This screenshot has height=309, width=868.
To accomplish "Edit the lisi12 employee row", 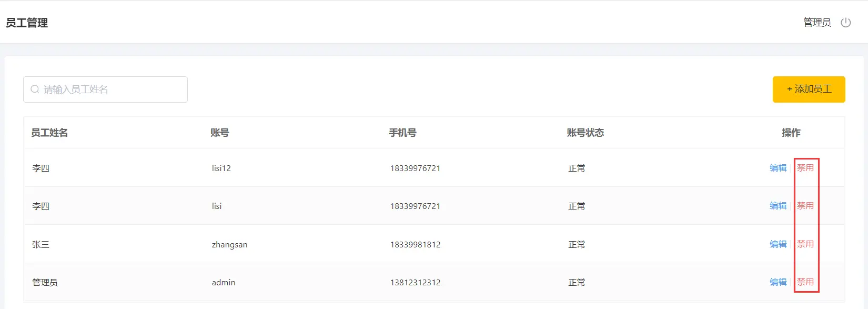I will point(778,168).
